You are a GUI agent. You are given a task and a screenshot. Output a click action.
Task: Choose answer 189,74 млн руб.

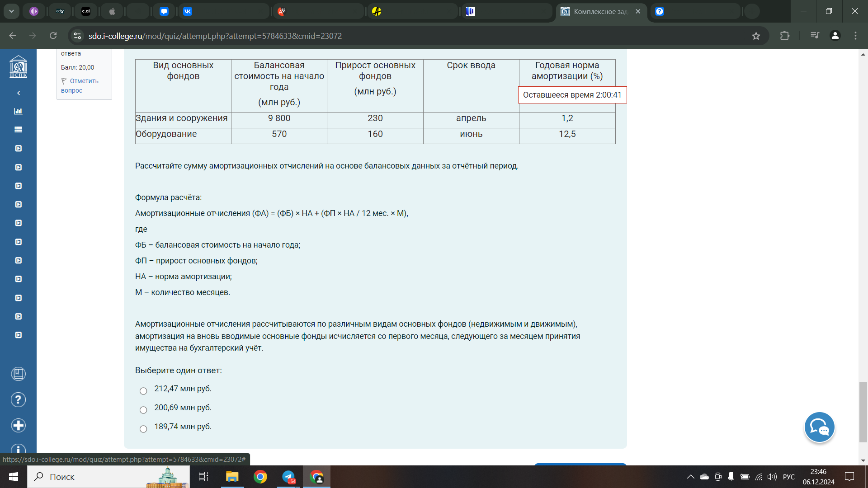(143, 429)
